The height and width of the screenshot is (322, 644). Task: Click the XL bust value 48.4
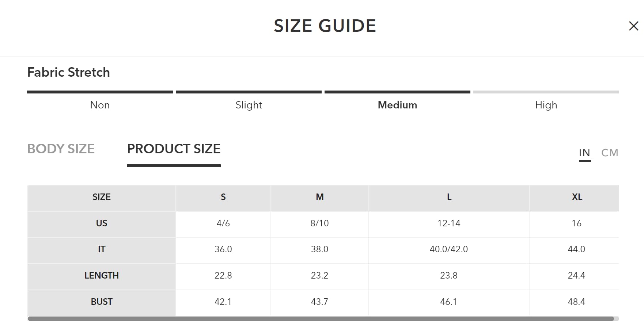pos(576,302)
